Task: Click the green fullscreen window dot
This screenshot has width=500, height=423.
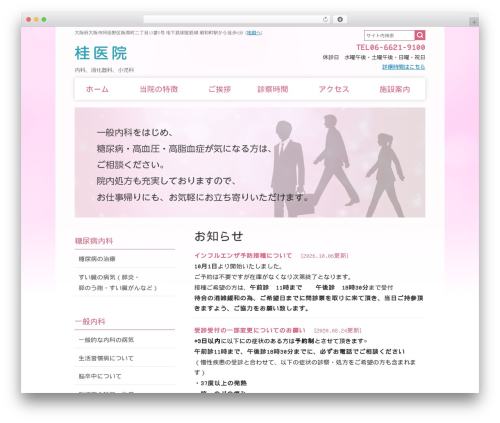Action: coord(44,19)
